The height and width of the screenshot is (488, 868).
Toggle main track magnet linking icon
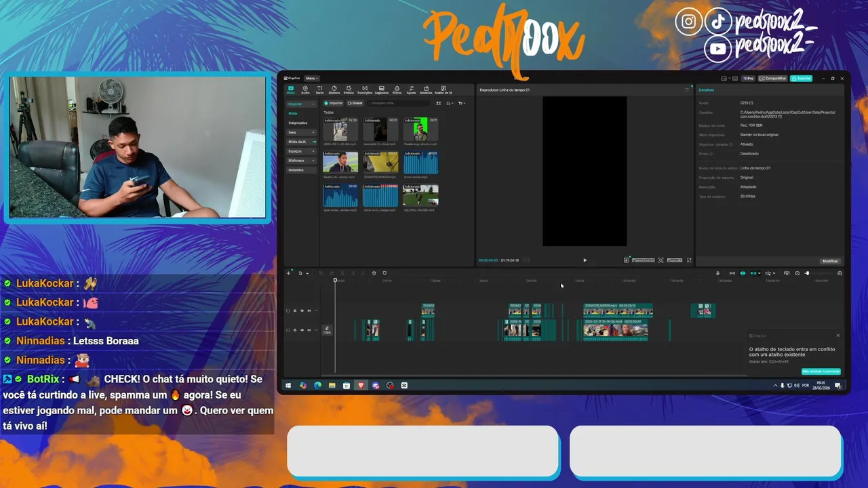[732, 273]
